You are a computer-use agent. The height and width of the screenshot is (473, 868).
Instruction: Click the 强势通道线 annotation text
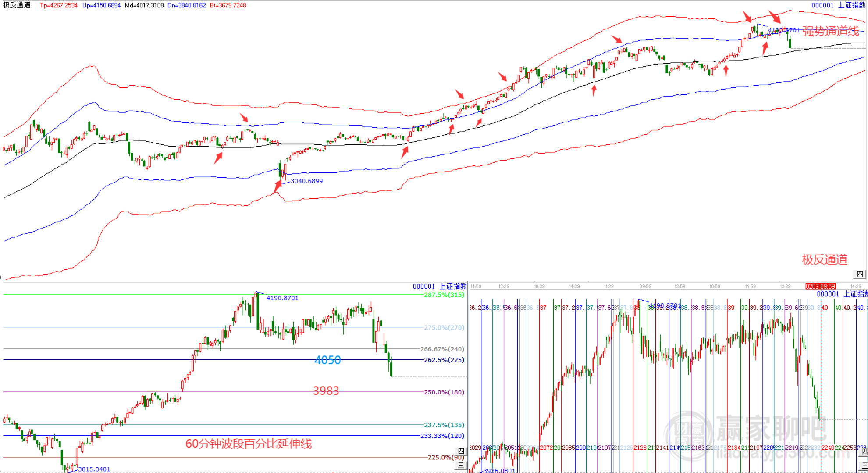point(831,31)
